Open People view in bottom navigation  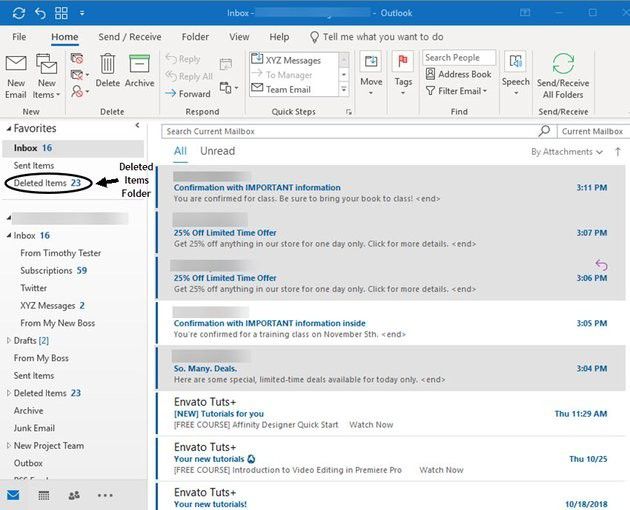tap(74, 495)
